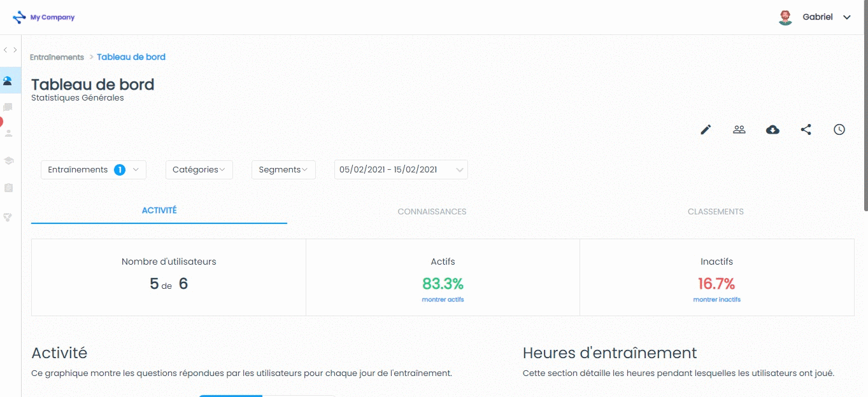868x397 pixels.
Task: Click the montrer inactifs link
Action: tap(716, 300)
